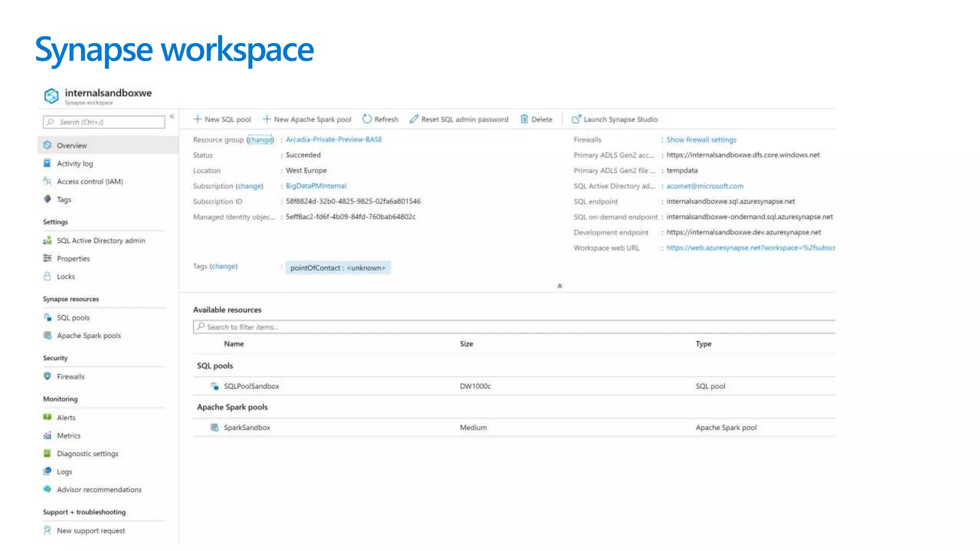Screen dimensions: 980x551
Task: Click the Properties sliders icon
Action: click(47, 258)
